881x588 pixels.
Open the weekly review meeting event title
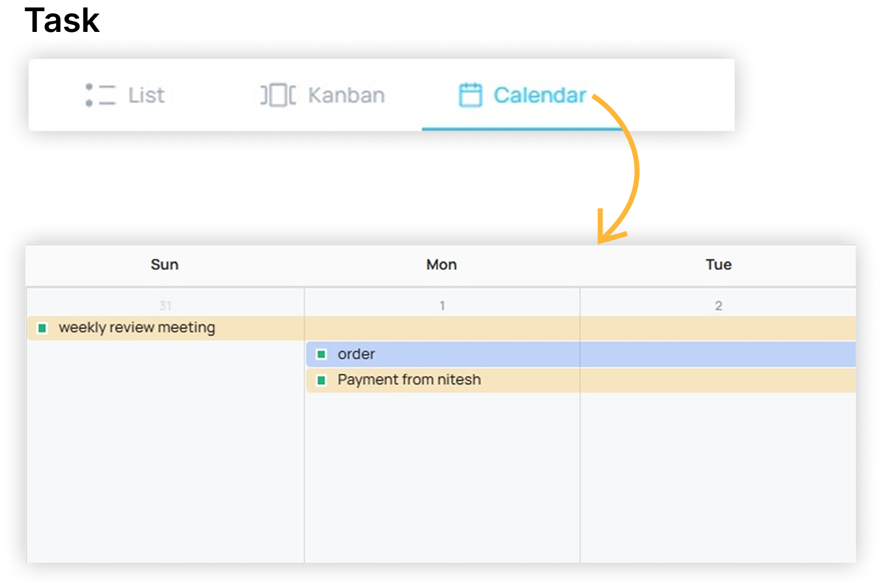pos(137,328)
